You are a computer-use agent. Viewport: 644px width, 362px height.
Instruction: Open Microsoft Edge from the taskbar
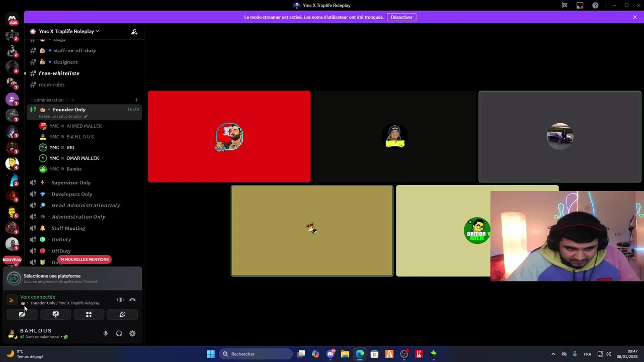pos(360,354)
